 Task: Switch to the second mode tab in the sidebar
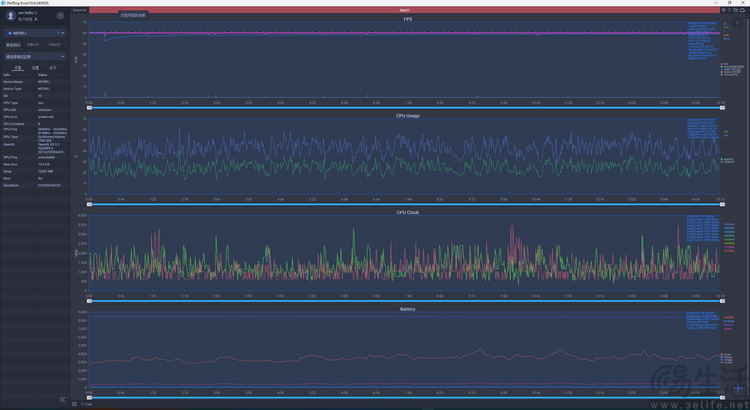(x=33, y=45)
